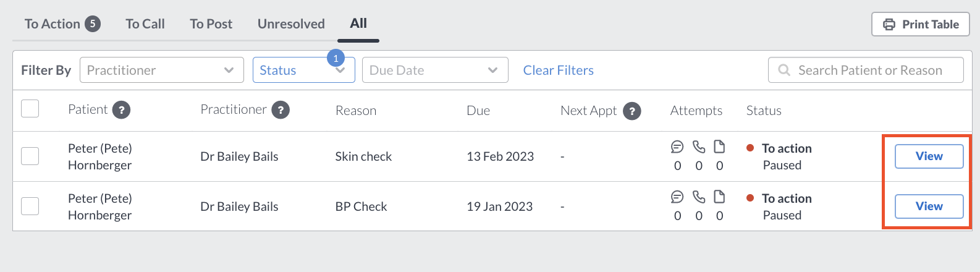The image size is (980, 272).
Task: Switch to the Unresolved tab
Action: 291,24
